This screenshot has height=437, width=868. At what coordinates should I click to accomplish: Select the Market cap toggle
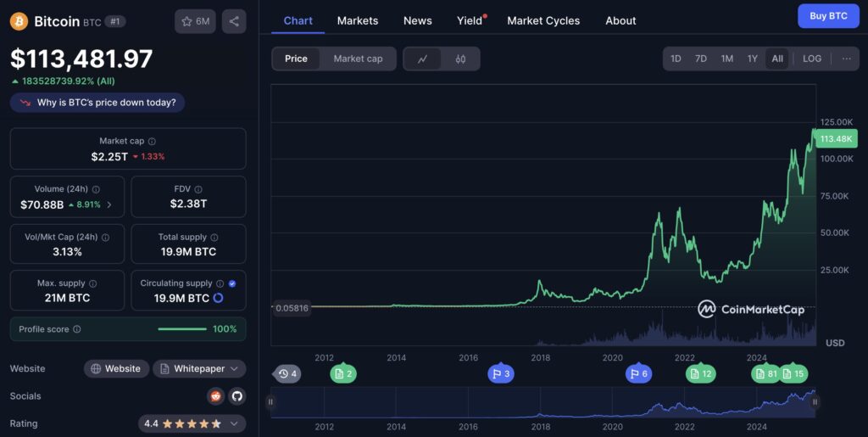pyautogui.click(x=359, y=59)
